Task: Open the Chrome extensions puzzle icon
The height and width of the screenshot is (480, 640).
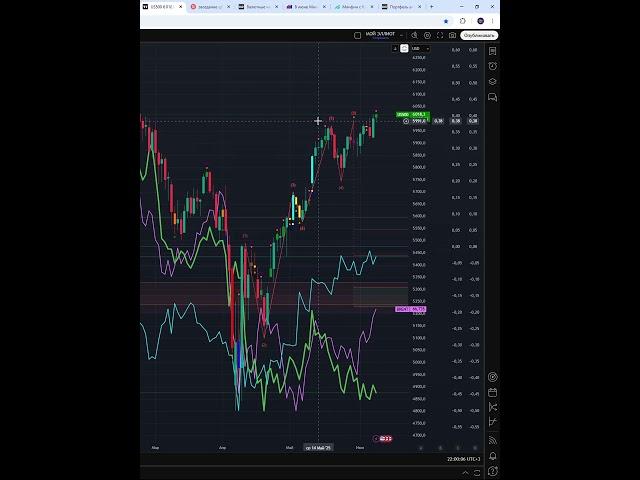Action: click(462, 21)
